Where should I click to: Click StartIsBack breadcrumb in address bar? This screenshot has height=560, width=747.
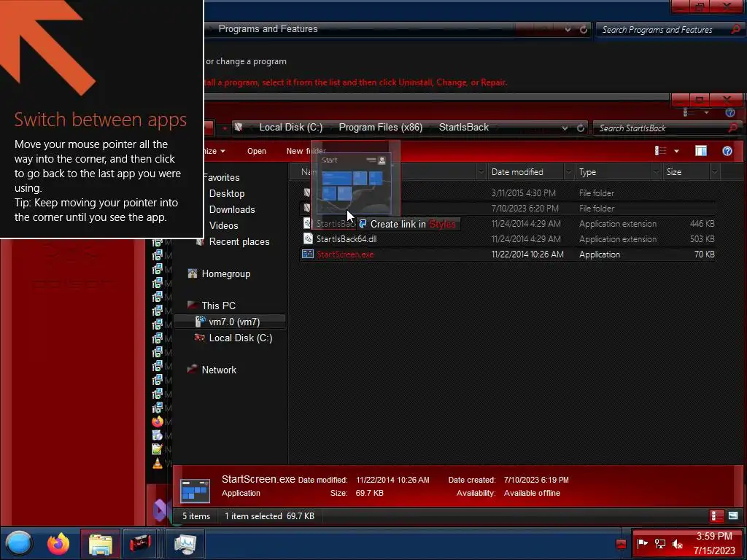click(463, 127)
